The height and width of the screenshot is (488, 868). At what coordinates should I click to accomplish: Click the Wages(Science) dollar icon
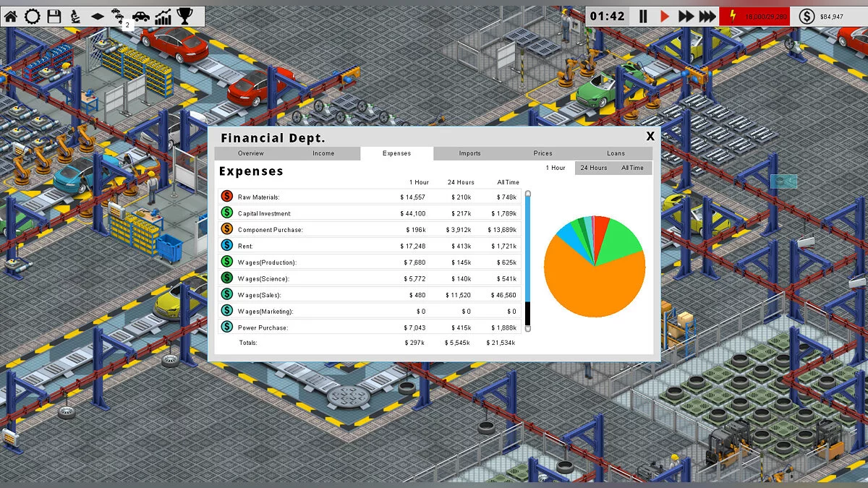click(x=226, y=278)
